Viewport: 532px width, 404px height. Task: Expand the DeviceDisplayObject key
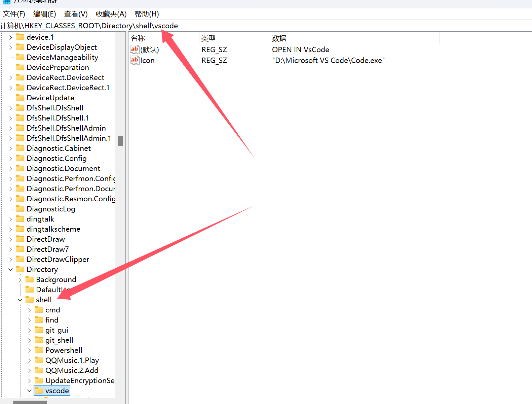click(10, 47)
